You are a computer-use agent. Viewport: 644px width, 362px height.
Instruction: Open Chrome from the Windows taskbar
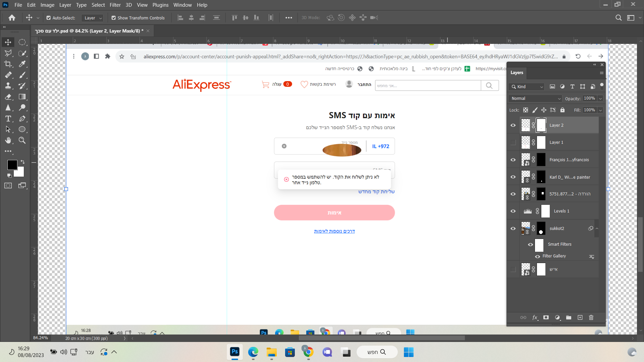tap(308, 352)
